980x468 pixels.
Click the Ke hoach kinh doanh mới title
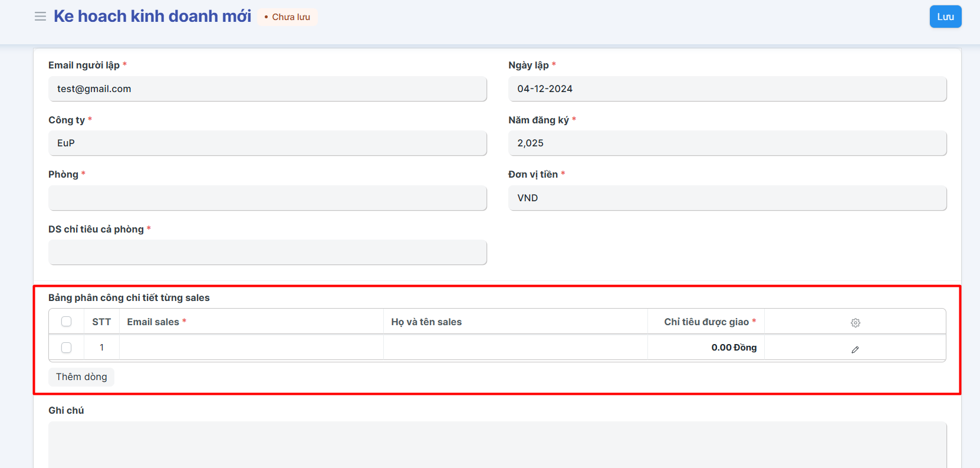[152, 17]
